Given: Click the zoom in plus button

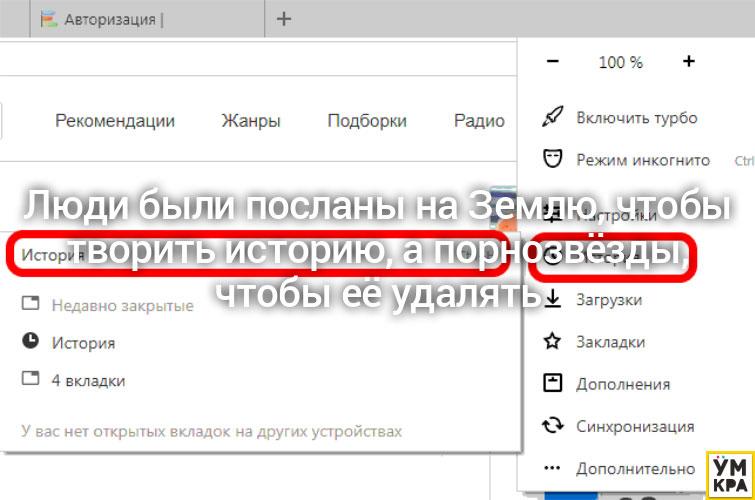Looking at the screenshot, I should coord(689,61).
